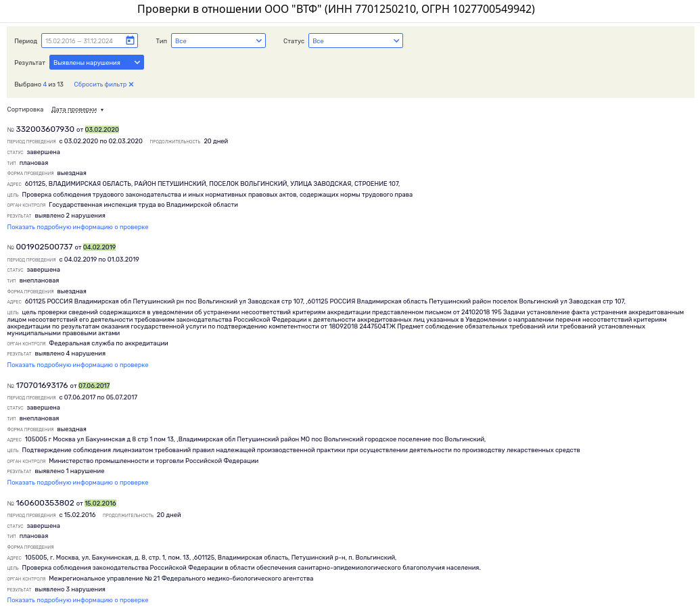Select inspection number 160600353802 heading

tap(45, 503)
